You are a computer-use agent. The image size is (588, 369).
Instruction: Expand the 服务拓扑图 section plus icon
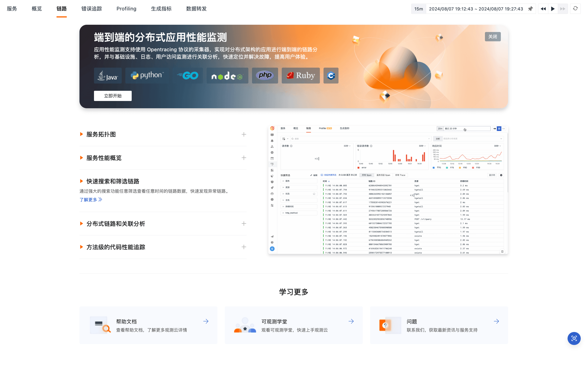244,135
